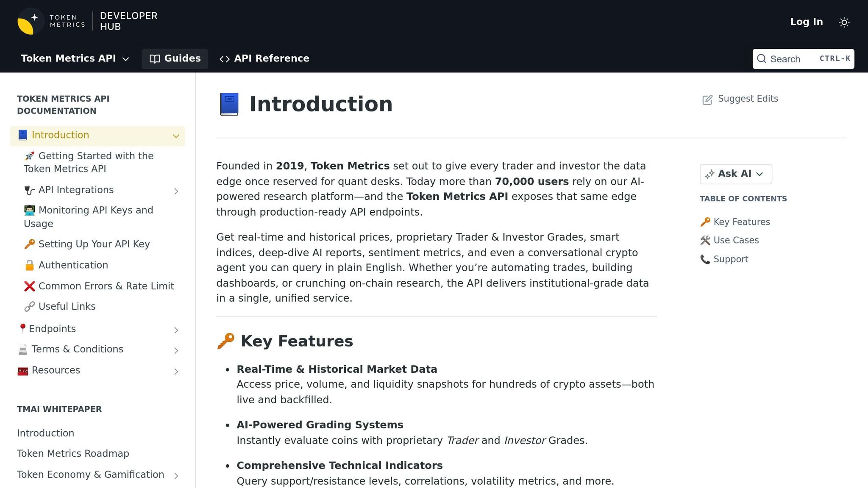Screen dimensions: 868x488
Task: Click the rocket icon on Getting Started
Action: (x=30, y=156)
